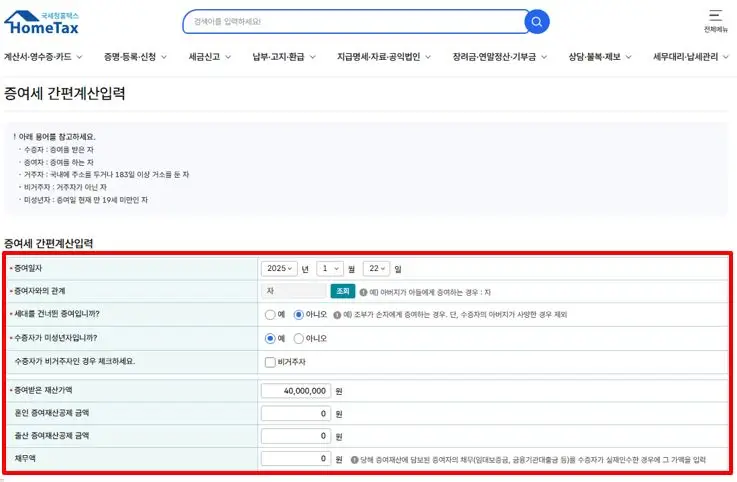Image resolution: width=737 pixels, height=482 pixels.
Task: Click info icon beside 증여자와의 관계 hint
Action: [363, 292]
